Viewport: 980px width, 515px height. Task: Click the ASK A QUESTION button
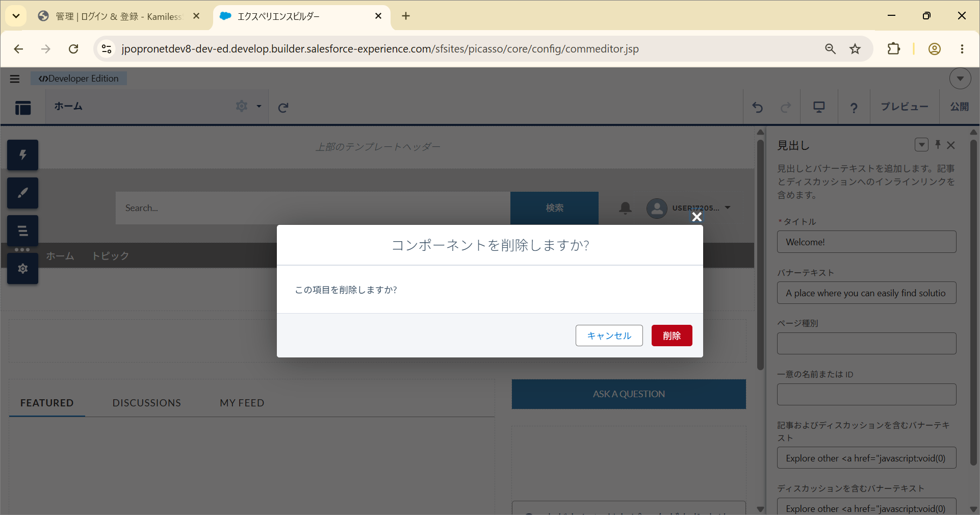click(x=629, y=394)
